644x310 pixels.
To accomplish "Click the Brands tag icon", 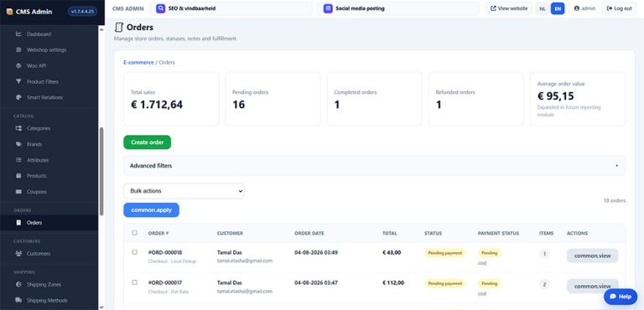I will (x=18, y=144).
